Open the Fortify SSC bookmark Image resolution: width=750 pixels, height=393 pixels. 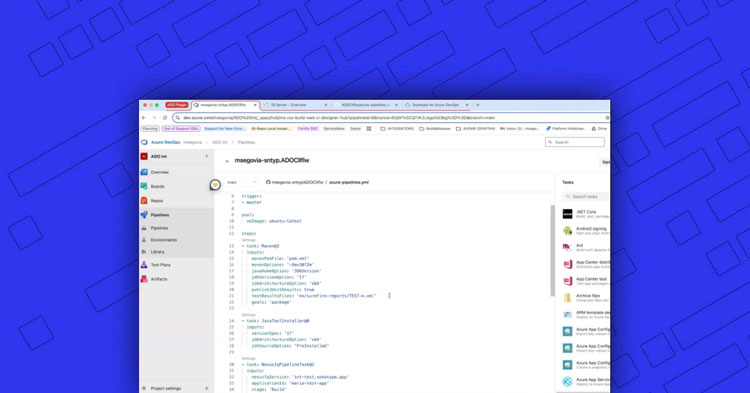[308, 129]
